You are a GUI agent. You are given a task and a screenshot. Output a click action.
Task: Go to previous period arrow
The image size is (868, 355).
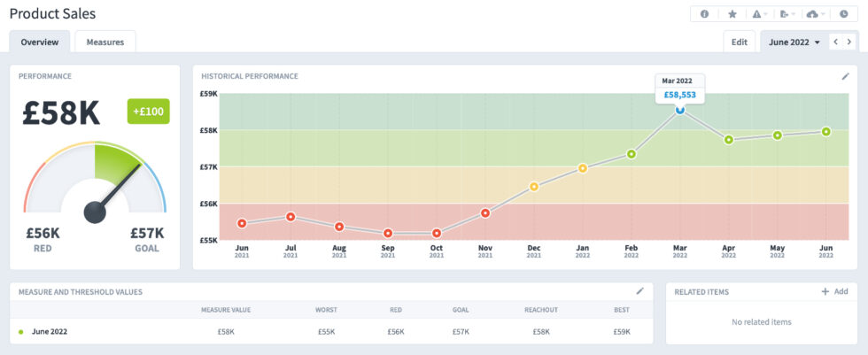[x=835, y=42]
